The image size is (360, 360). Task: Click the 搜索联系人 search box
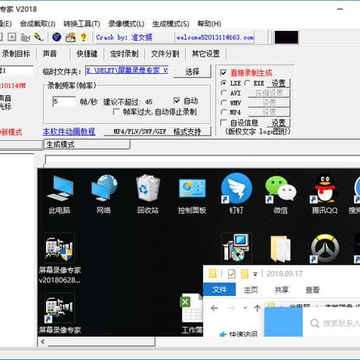click(x=334, y=323)
